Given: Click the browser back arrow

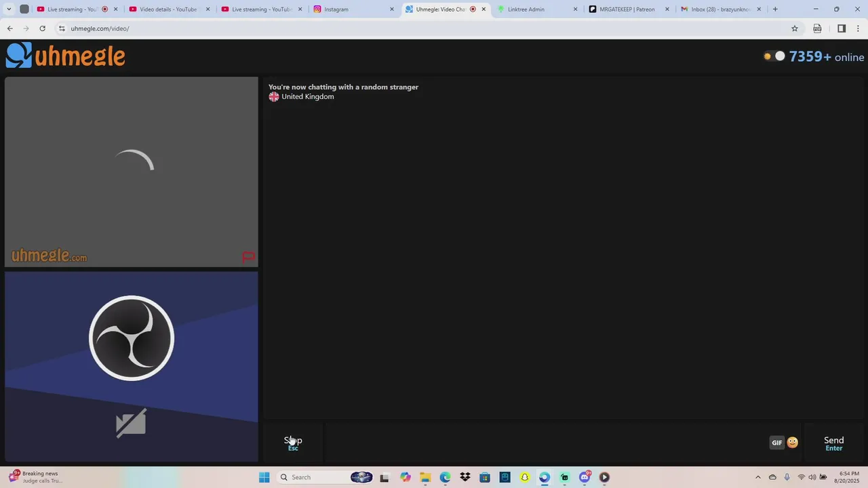Looking at the screenshot, I should click(x=9, y=28).
